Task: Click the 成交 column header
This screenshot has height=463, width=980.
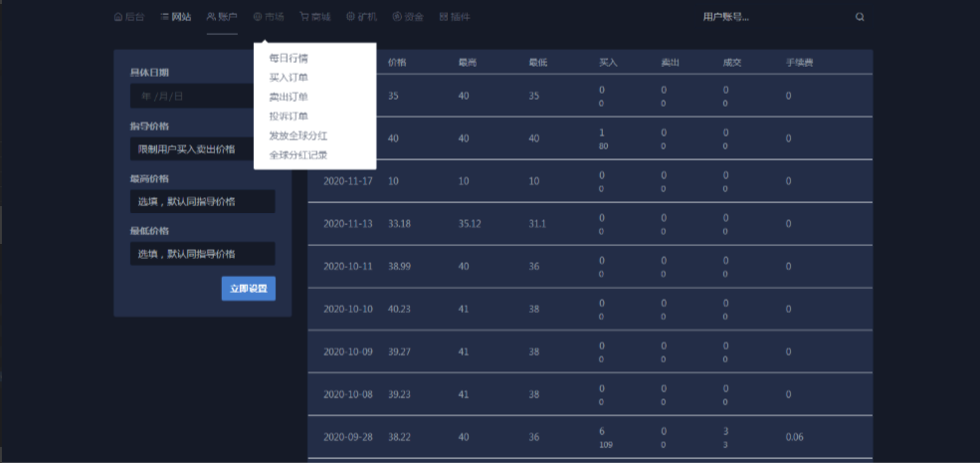Action: pos(732,63)
